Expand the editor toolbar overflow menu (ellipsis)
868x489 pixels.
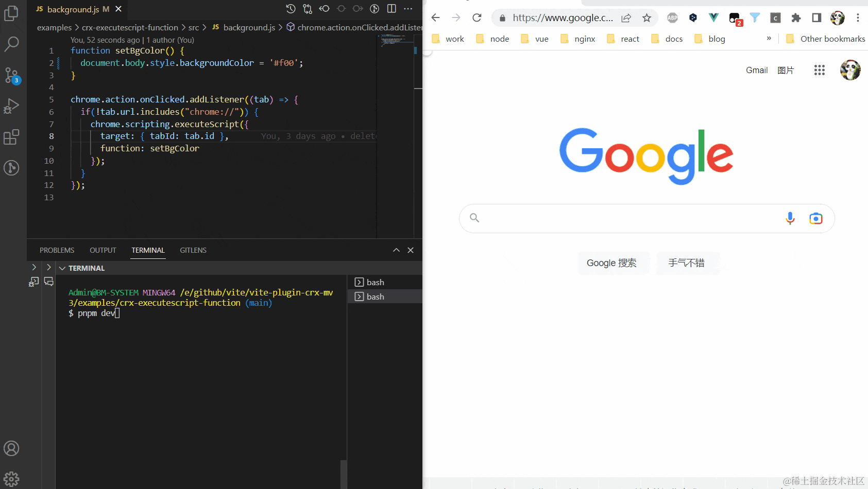[x=408, y=9]
